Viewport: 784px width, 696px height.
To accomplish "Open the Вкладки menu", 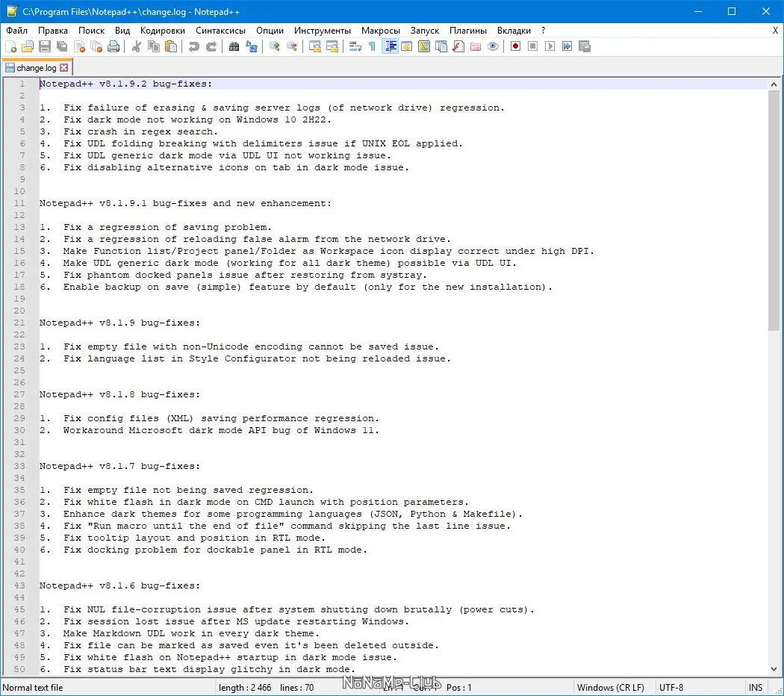I will coord(514,31).
